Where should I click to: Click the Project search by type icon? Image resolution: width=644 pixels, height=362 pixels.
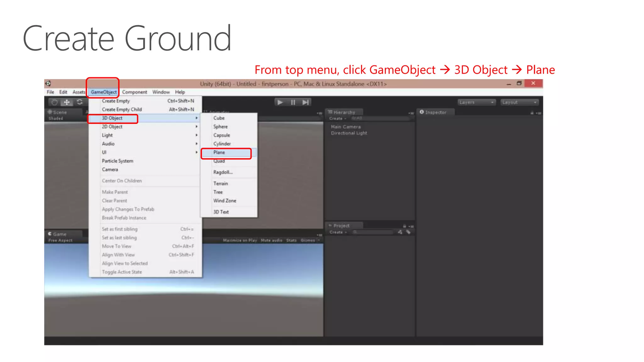tap(400, 232)
